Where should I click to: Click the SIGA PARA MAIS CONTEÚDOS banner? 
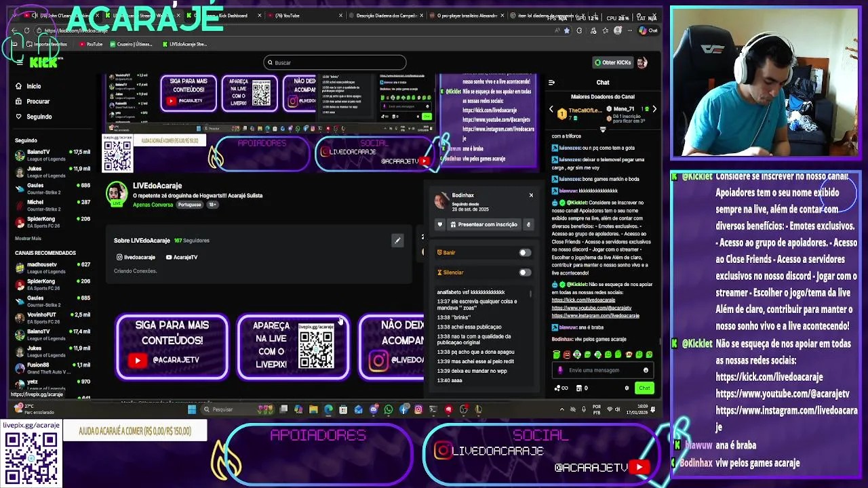172,346
